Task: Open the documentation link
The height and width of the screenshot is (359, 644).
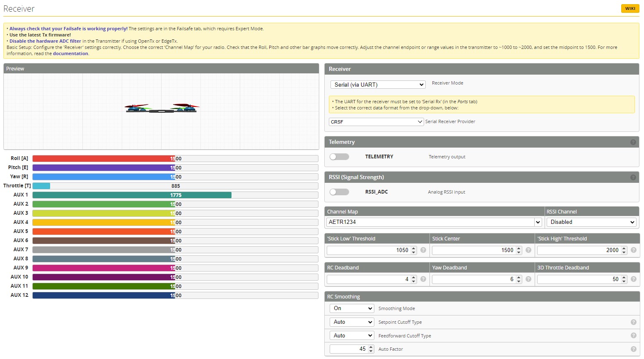Action: tap(70, 53)
